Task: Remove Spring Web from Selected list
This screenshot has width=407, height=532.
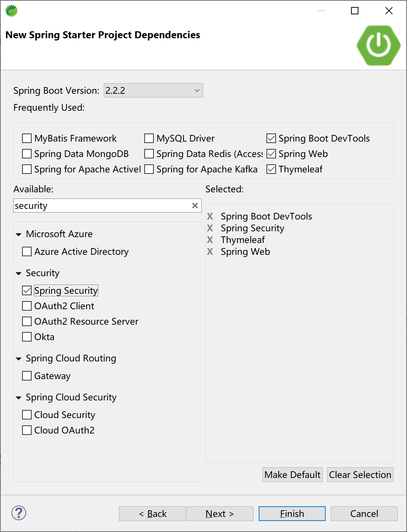Action: 210,251
